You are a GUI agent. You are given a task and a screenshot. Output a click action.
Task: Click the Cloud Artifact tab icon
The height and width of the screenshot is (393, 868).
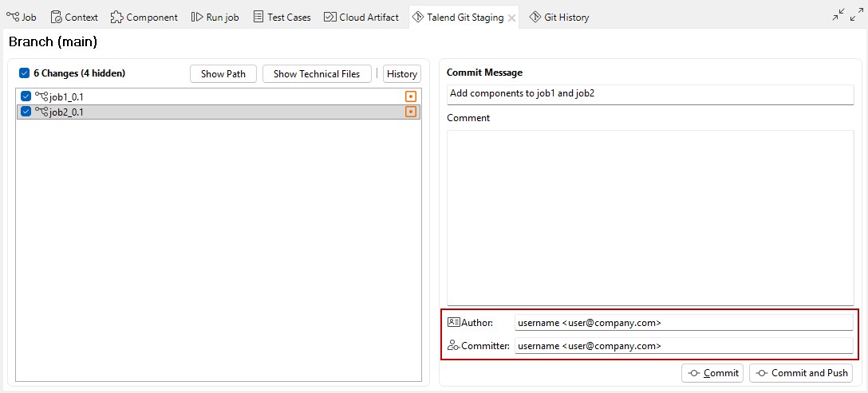330,18
